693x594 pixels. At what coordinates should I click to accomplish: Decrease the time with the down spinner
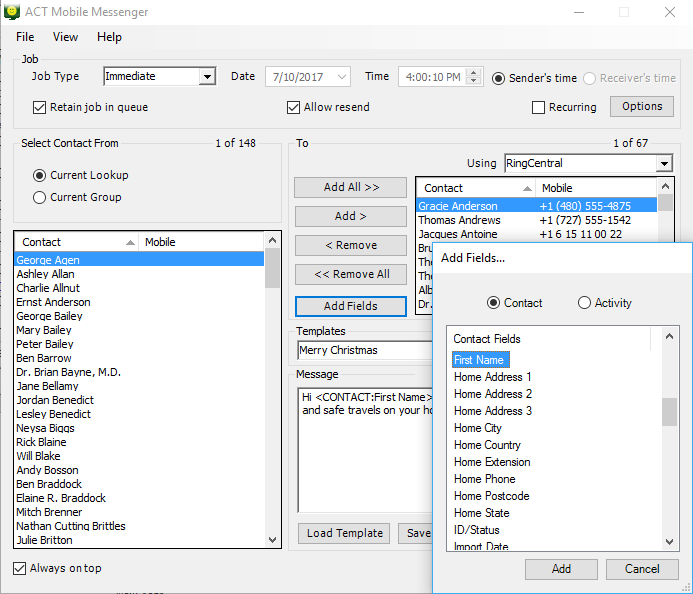(473, 81)
